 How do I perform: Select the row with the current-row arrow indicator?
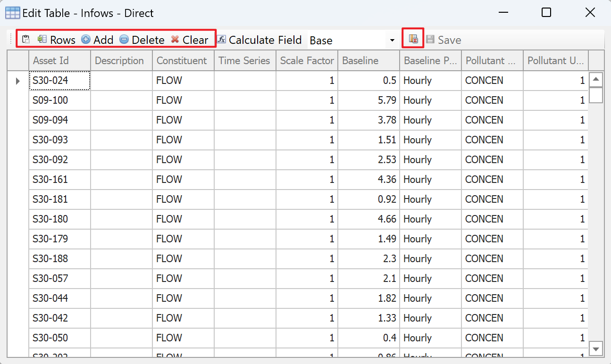[x=18, y=81]
